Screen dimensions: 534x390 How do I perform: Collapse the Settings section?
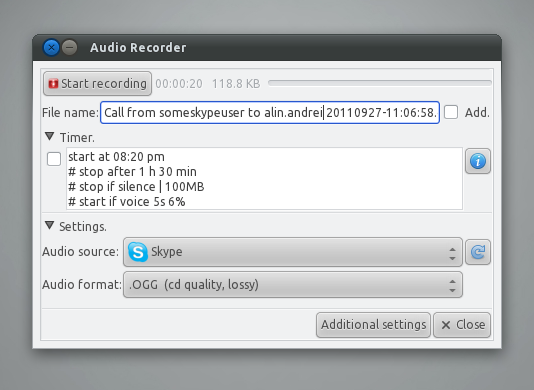tap(50, 226)
